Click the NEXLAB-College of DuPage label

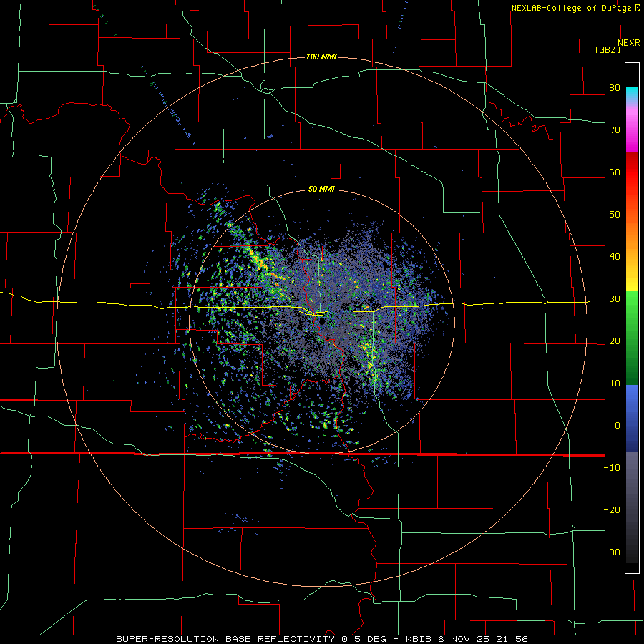(575, 8)
